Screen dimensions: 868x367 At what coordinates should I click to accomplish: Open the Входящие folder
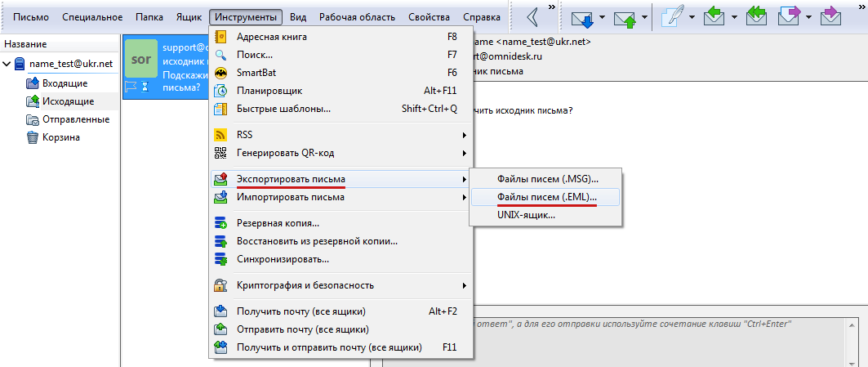click(65, 83)
